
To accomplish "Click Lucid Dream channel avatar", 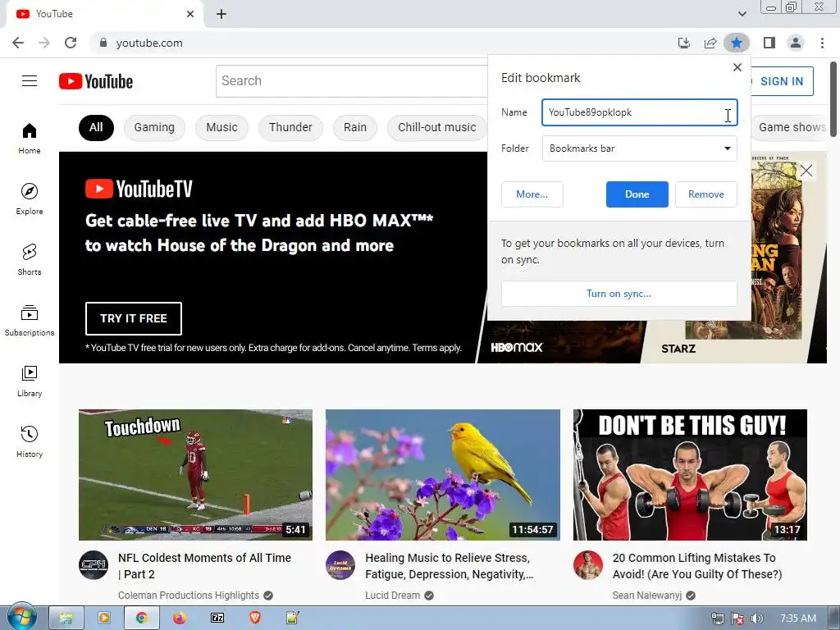I will click(x=340, y=565).
